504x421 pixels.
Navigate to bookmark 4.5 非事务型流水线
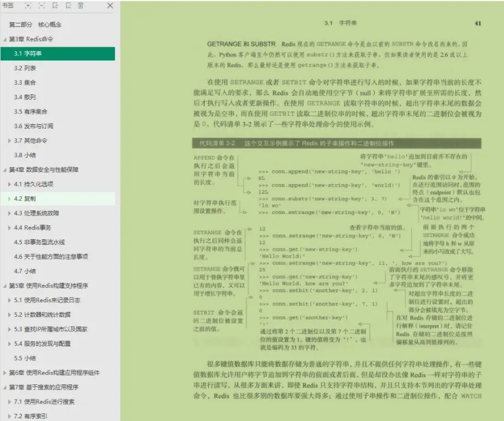pyautogui.click(x=40, y=242)
